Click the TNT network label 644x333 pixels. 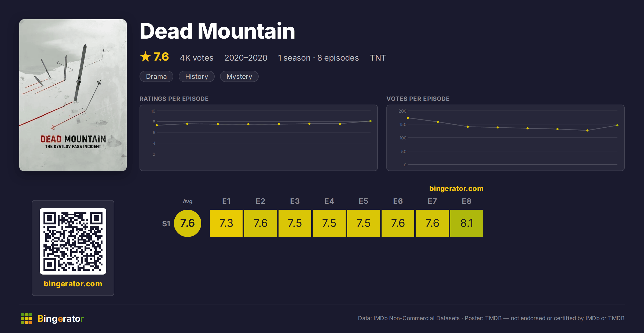click(x=378, y=58)
